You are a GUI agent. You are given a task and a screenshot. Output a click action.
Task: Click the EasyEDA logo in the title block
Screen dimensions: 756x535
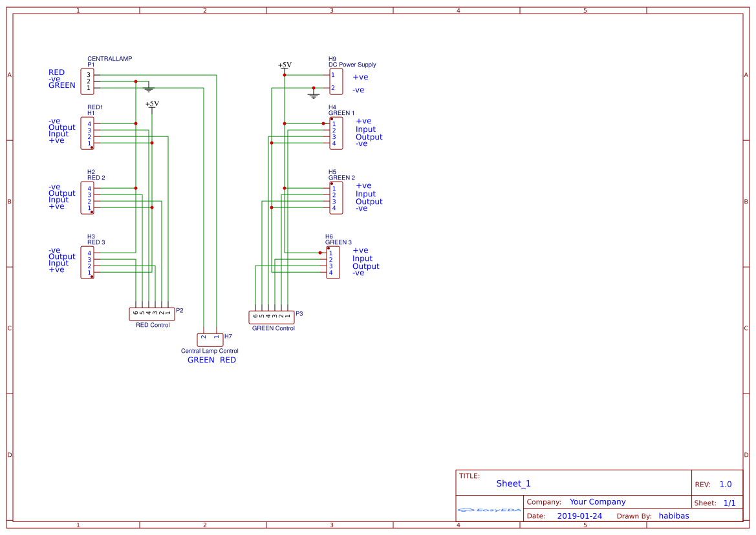[488, 510]
